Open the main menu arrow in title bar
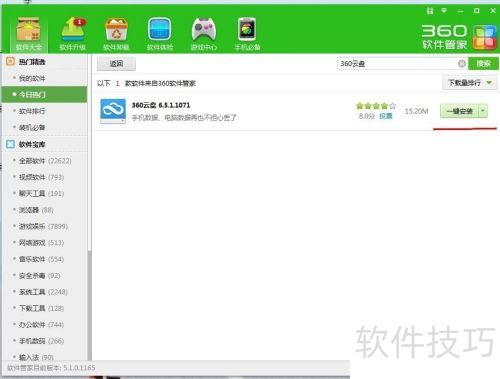 (x=444, y=11)
